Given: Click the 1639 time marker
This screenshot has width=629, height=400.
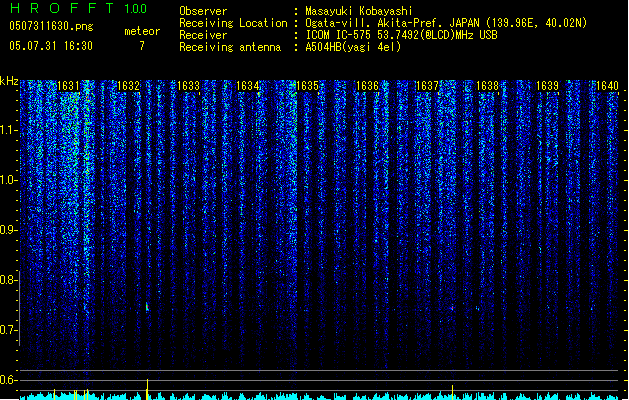Looking at the screenshot, I should click(548, 86).
